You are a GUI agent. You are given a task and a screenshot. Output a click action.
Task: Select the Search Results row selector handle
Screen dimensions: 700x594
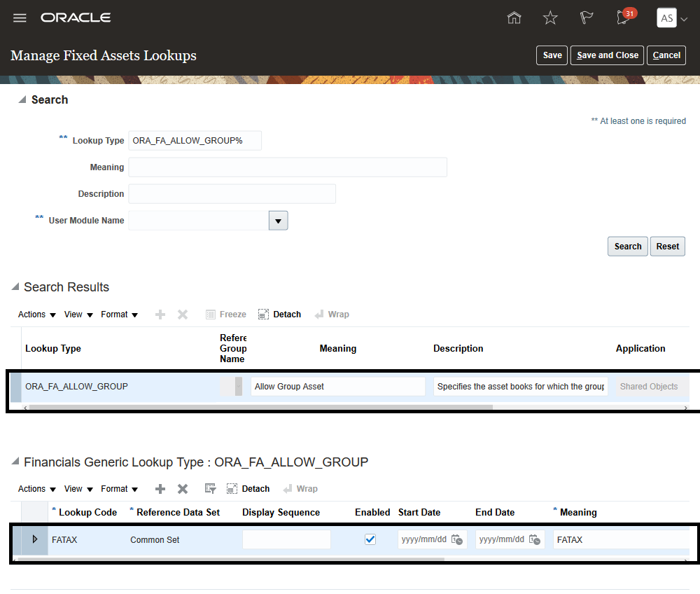pyautogui.click(x=15, y=387)
